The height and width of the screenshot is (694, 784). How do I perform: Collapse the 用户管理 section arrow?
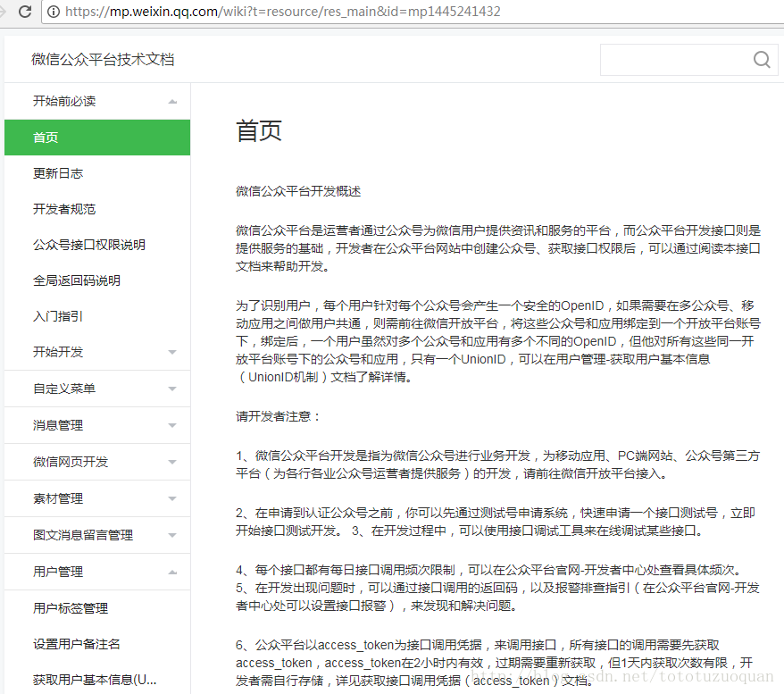coord(172,572)
